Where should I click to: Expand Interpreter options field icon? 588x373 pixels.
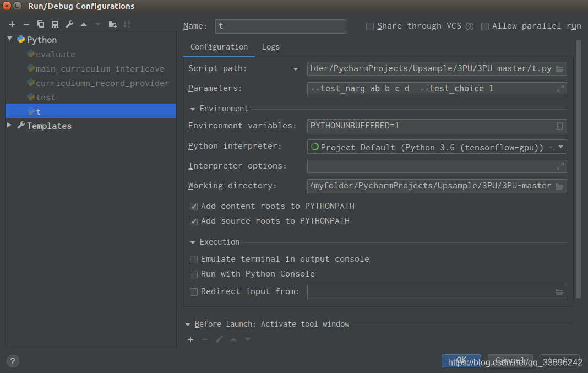560,166
